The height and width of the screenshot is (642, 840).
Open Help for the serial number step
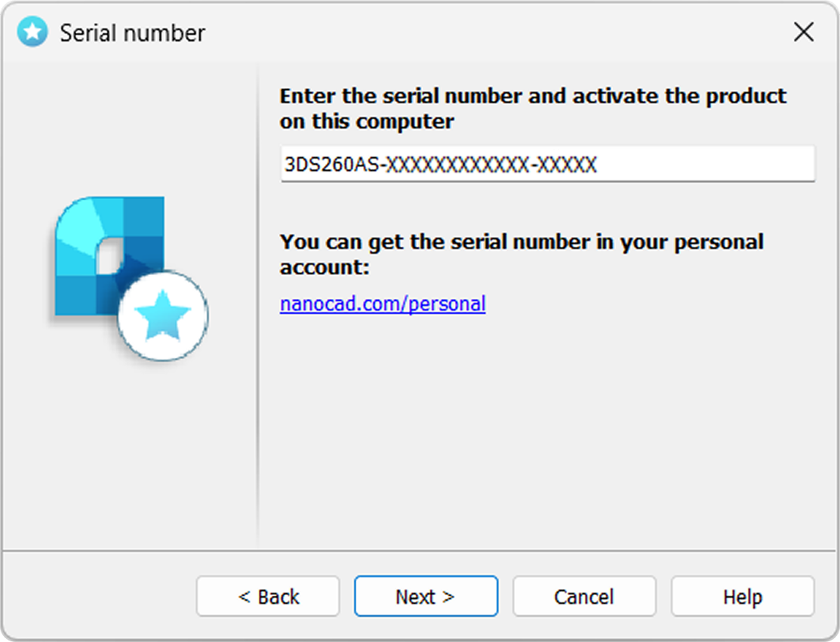743,597
